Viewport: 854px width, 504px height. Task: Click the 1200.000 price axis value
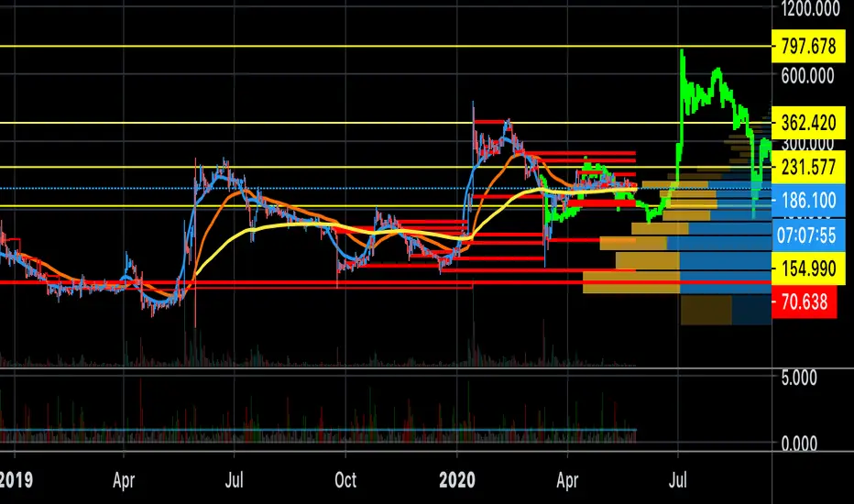pos(810,9)
